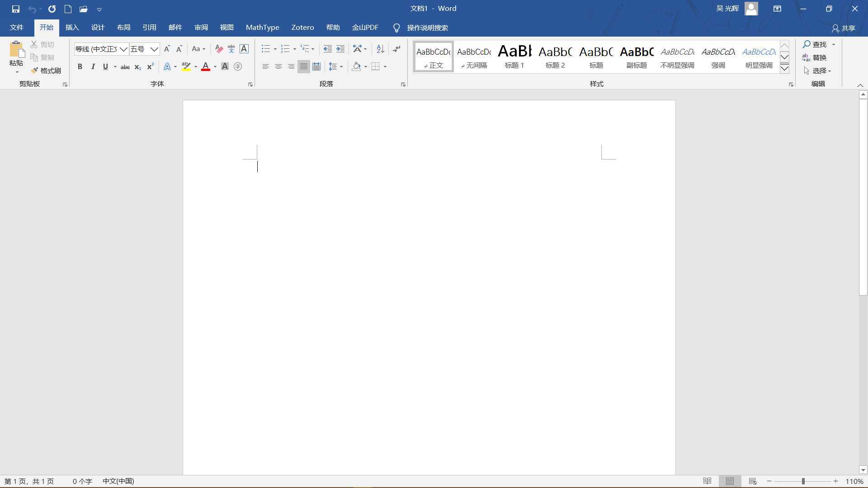Toggle Italic formatting
The width and height of the screenshot is (868, 488).
pos(93,66)
